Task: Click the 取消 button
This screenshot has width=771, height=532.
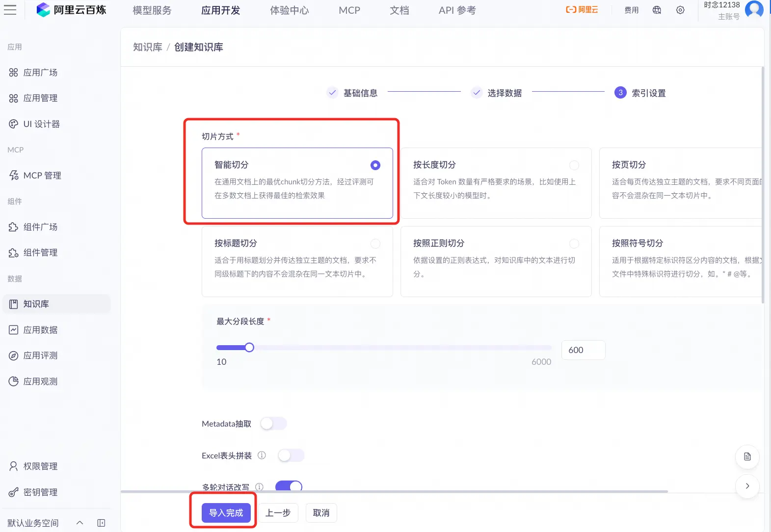Action: tap(321, 513)
